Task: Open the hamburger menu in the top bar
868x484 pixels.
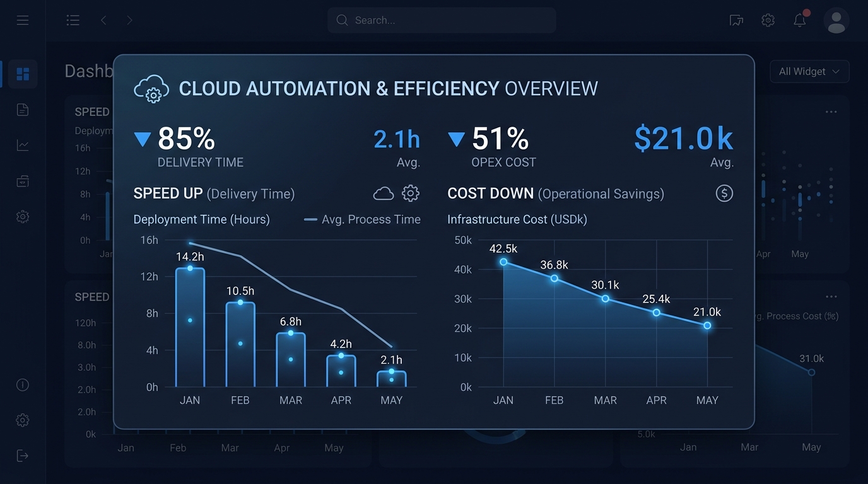Action: [23, 20]
